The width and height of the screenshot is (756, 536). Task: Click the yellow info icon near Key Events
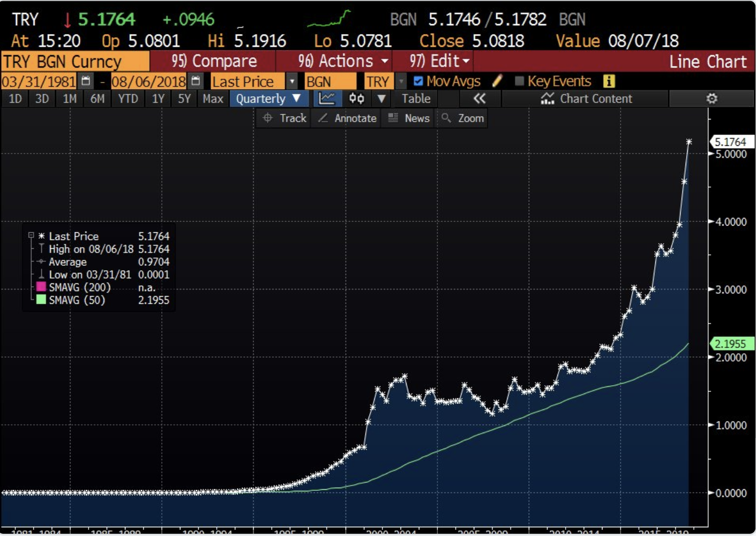pyautogui.click(x=609, y=81)
